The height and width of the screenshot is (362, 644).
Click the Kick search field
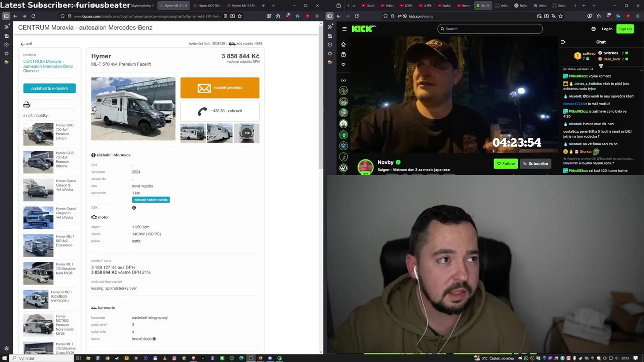coord(490,29)
